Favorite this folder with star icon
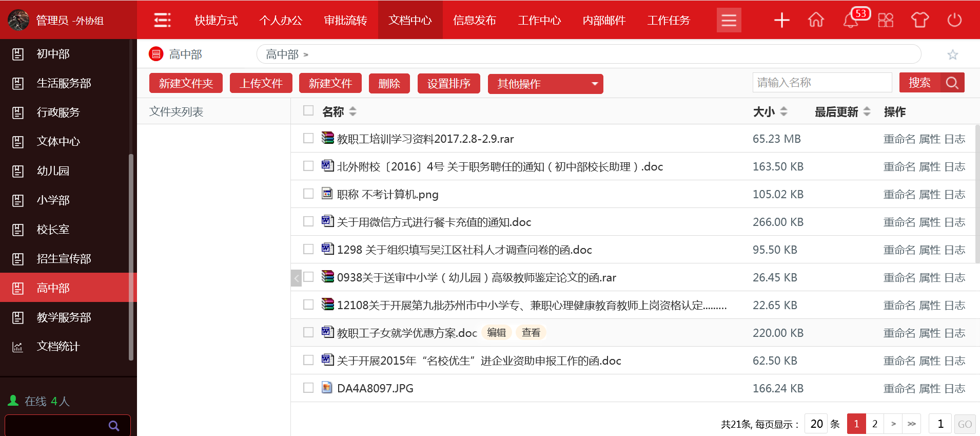 tap(952, 54)
